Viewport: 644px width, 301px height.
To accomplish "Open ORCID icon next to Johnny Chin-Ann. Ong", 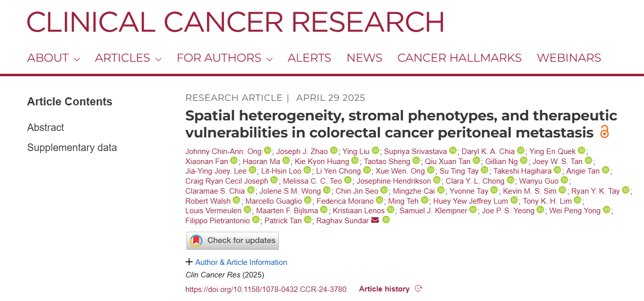I will click(267, 150).
